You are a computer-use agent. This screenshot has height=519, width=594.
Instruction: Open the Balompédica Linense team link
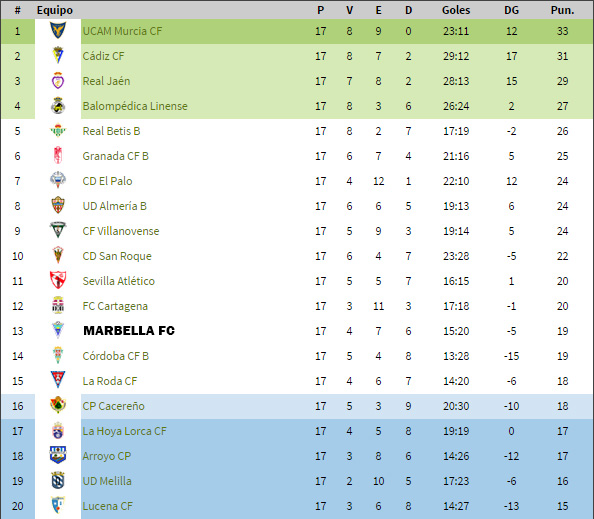tap(135, 106)
